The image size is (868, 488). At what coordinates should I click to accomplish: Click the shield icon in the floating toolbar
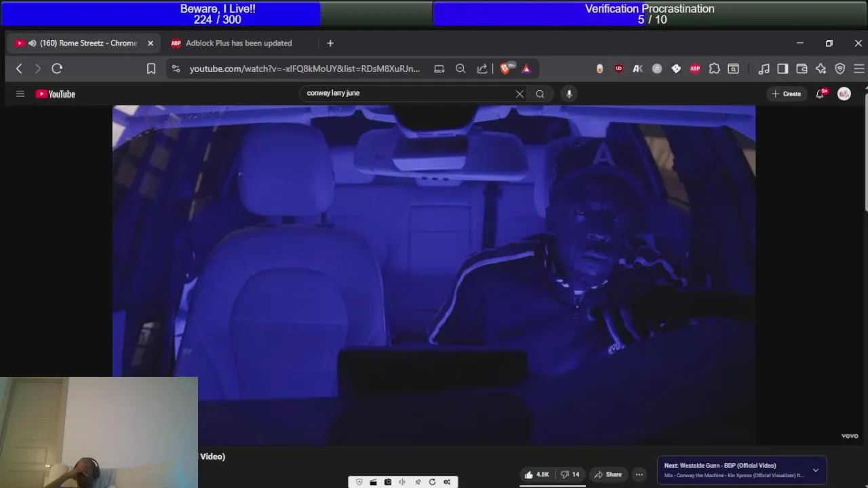[x=359, y=482]
